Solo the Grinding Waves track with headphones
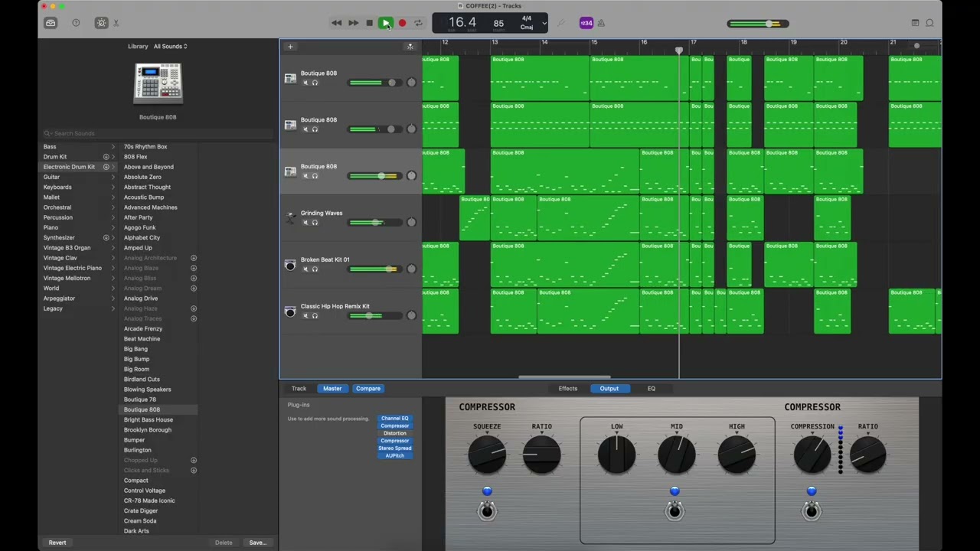The height and width of the screenshot is (551, 980). tap(315, 223)
